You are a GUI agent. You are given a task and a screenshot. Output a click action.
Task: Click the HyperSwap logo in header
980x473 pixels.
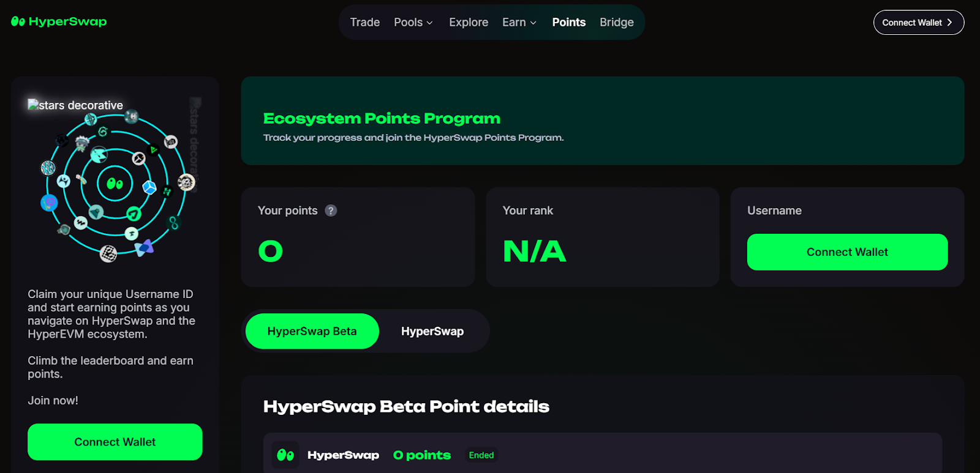(x=59, y=21)
